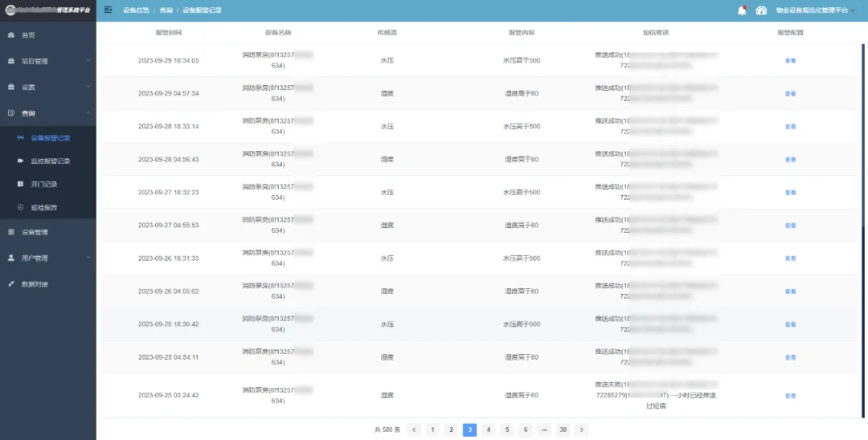Click 消防泵房 device name in 2023-09-28 18:33:14 row
The width and height of the screenshot is (868, 440).
(x=278, y=127)
